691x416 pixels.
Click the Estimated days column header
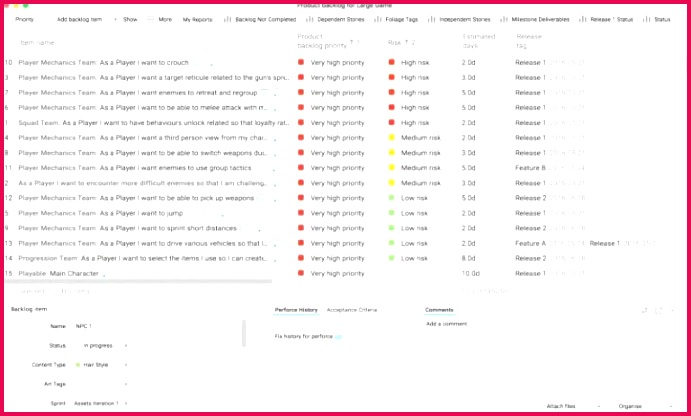pos(479,41)
